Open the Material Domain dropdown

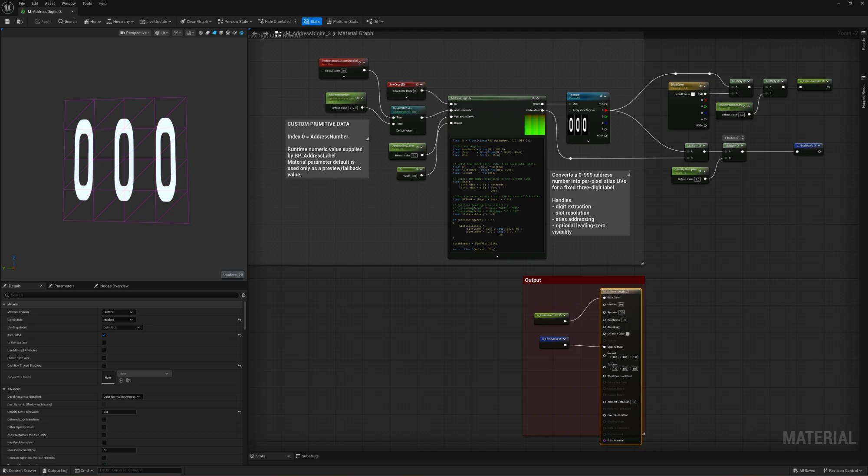118,312
